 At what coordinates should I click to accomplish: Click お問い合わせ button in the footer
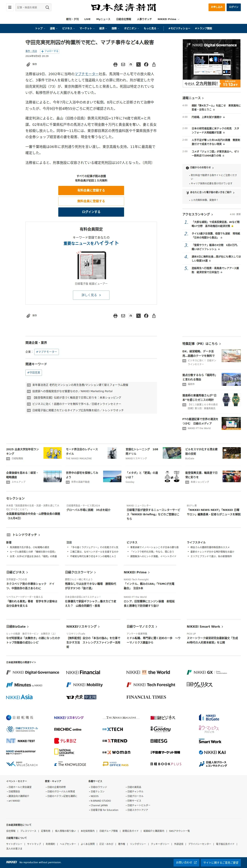click(187, 863)
